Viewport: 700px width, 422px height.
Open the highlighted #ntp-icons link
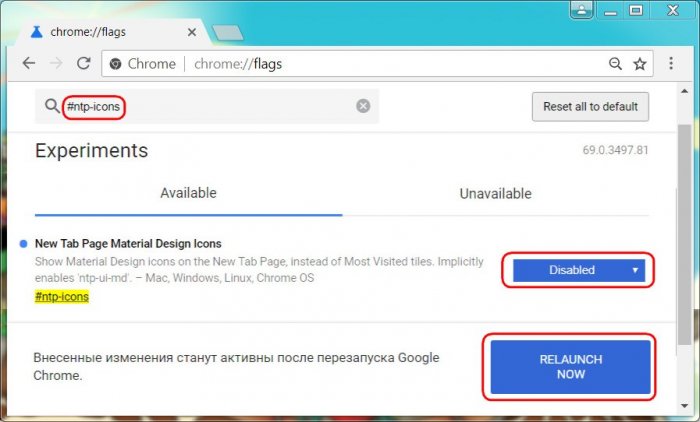click(62, 297)
